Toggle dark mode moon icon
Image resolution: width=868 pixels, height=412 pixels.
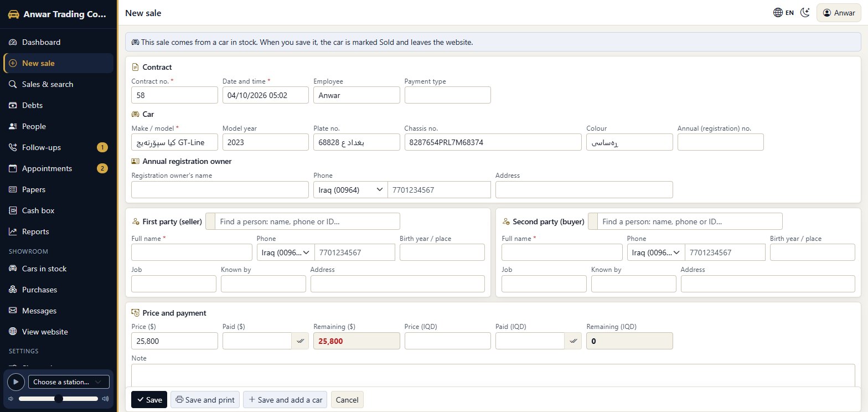tap(805, 13)
